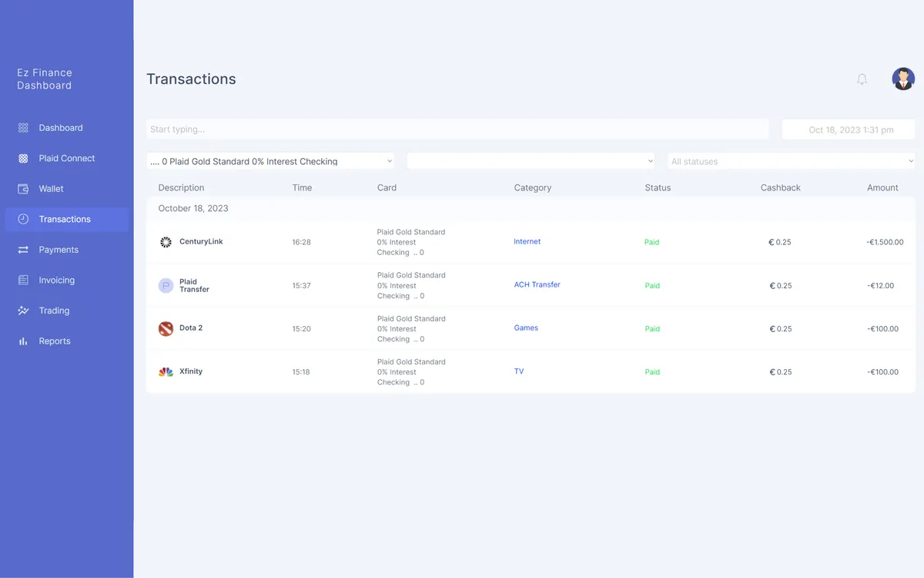Click the Xfinity row -€100.00 amount
924x578 pixels.
click(882, 371)
